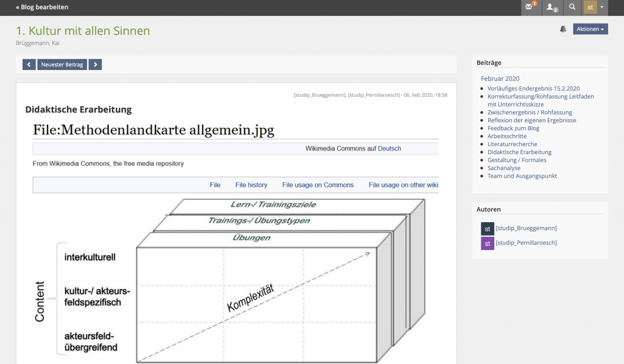Return via Blog bearbeiten link
Image resolution: width=624 pixels, height=364 pixels.
pos(42,7)
